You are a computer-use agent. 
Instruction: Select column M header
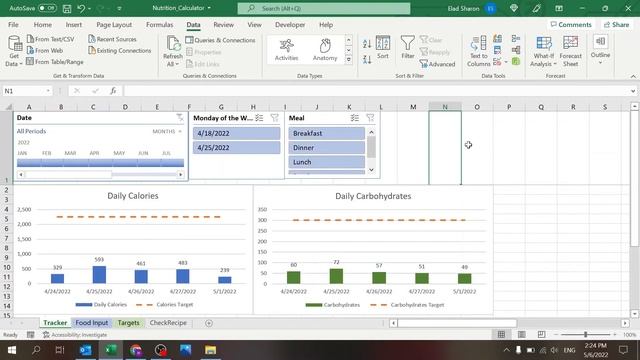click(x=413, y=107)
